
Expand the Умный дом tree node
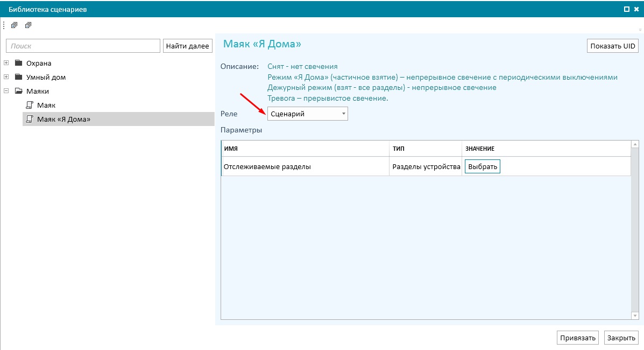(6, 77)
